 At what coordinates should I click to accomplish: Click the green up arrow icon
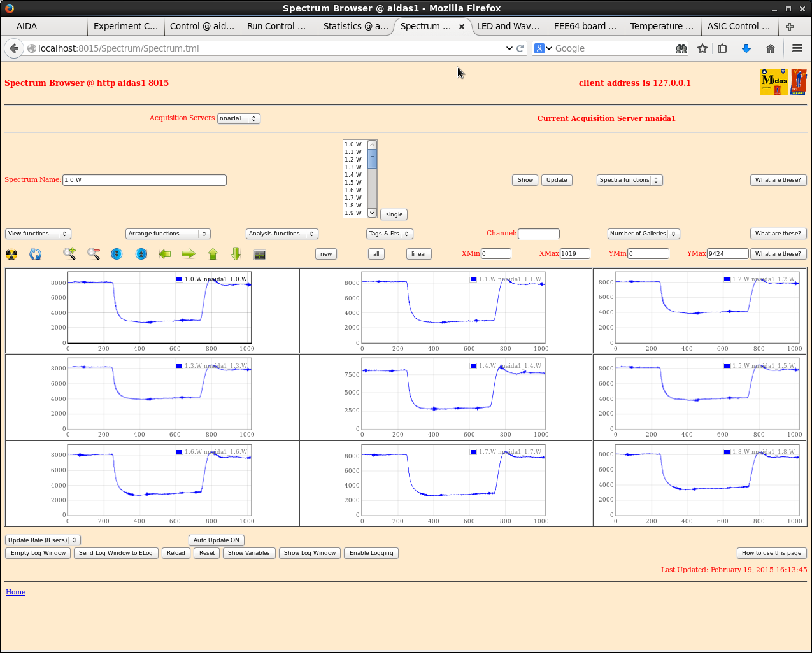213,254
